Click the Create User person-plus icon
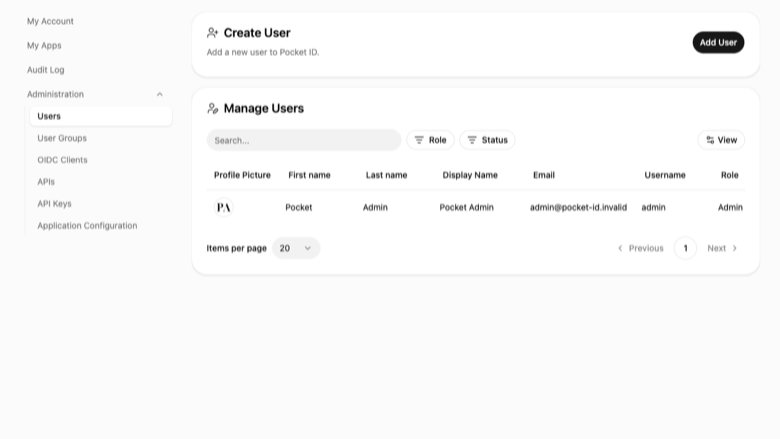The height and width of the screenshot is (439, 780). pyautogui.click(x=212, y=33)
